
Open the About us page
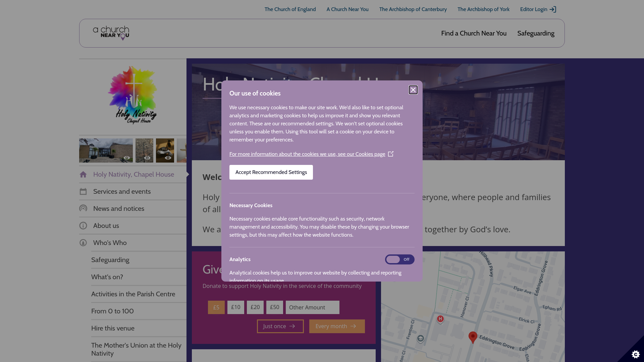106,226
